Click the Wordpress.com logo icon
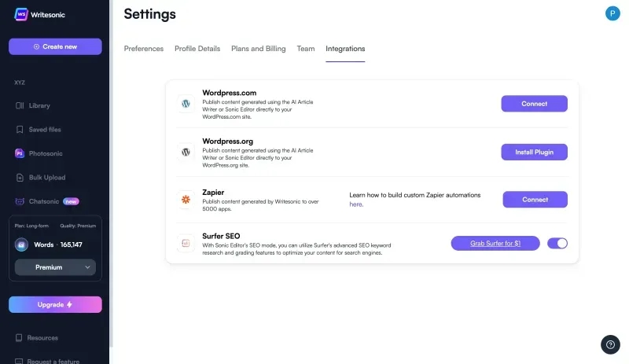 click(x=186, y=104)
